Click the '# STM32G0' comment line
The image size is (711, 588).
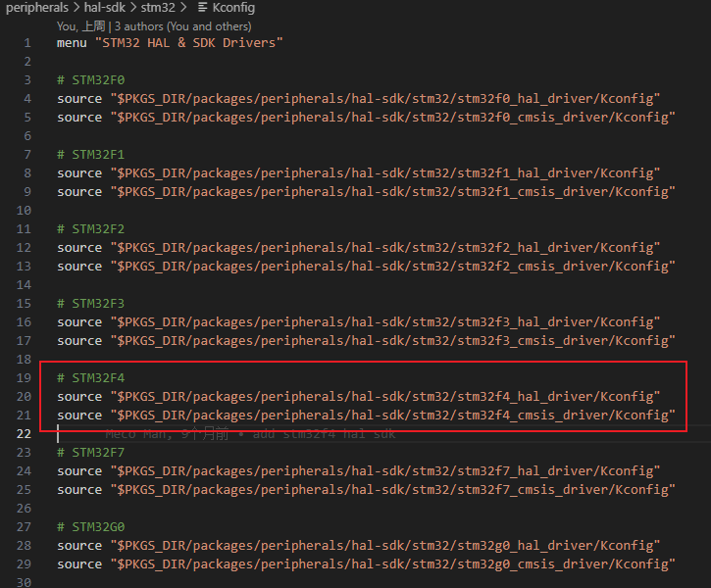tap(90, 527)
